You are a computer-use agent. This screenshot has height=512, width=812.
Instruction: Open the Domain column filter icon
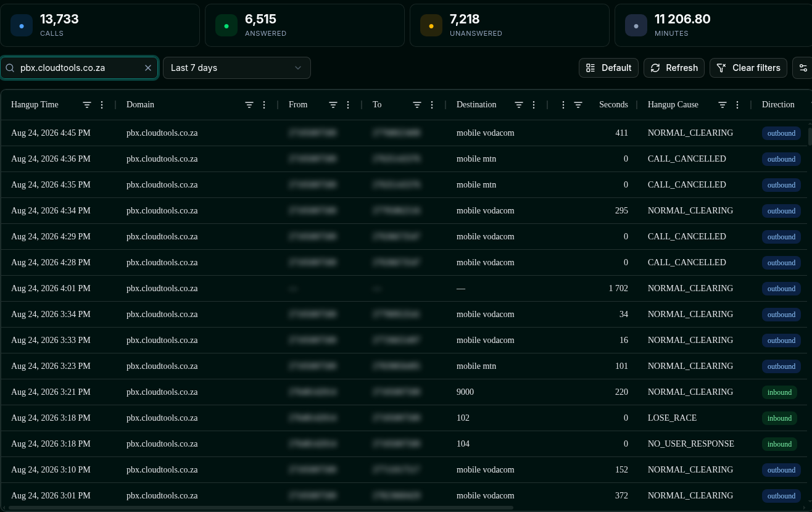click(249, 105)
